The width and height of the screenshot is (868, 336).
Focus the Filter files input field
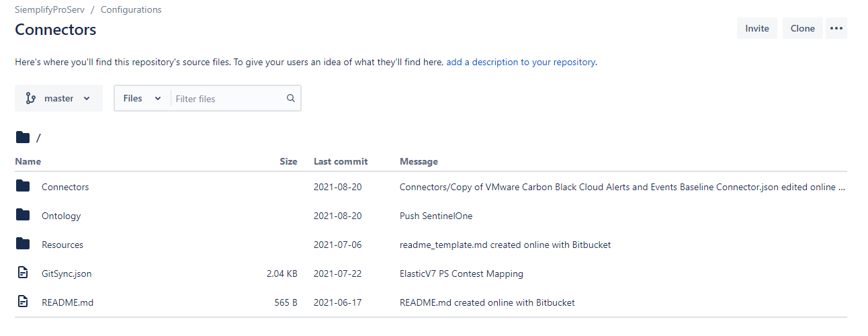[x=227, y=98]
